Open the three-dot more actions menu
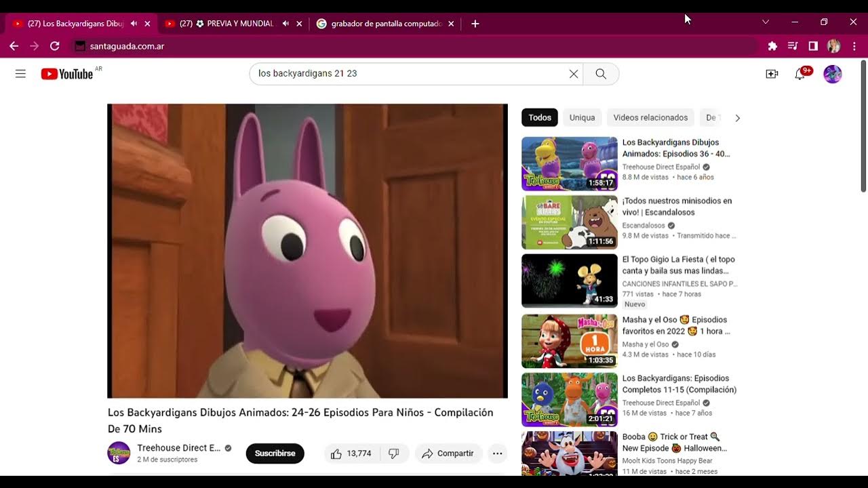 pos(497,453)
